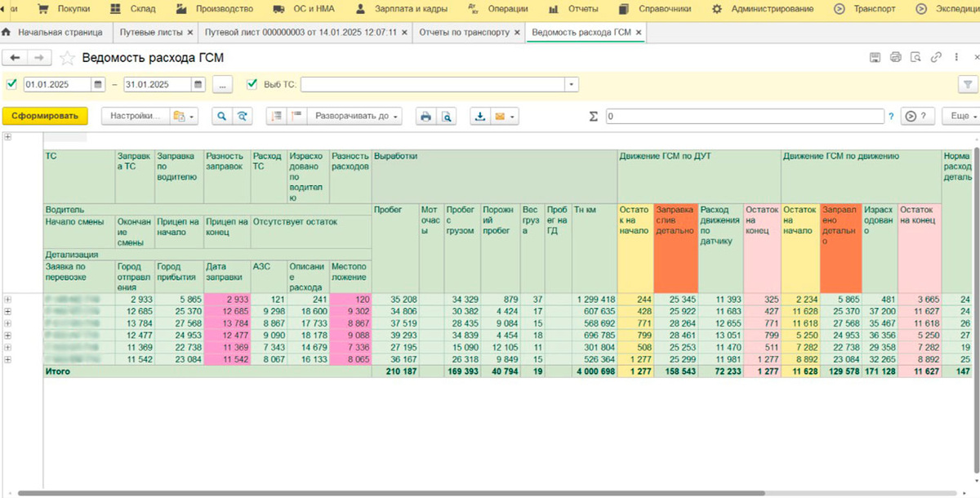This screenshot has height=498, width=980.
Task: Click the back navigation arrow
Action: click(16, 58)
